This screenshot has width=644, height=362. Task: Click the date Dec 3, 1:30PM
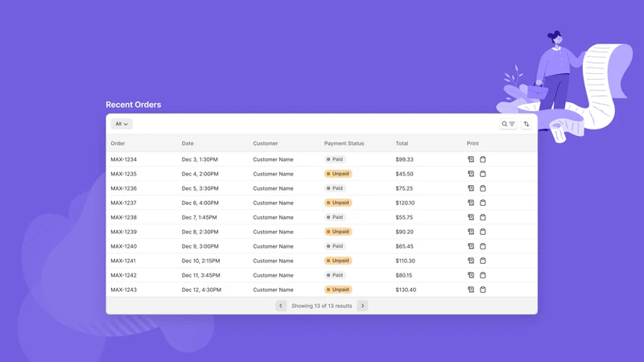(x=200, y=159)
